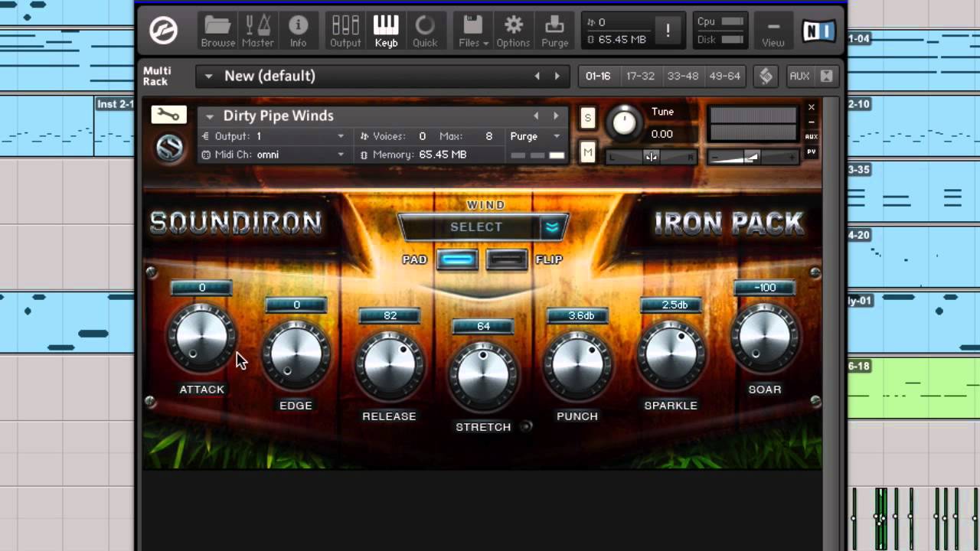The image size is (980, 551).
Task: Mute the Dirty Pipe Winds instrument
Action: coord(587,153)
